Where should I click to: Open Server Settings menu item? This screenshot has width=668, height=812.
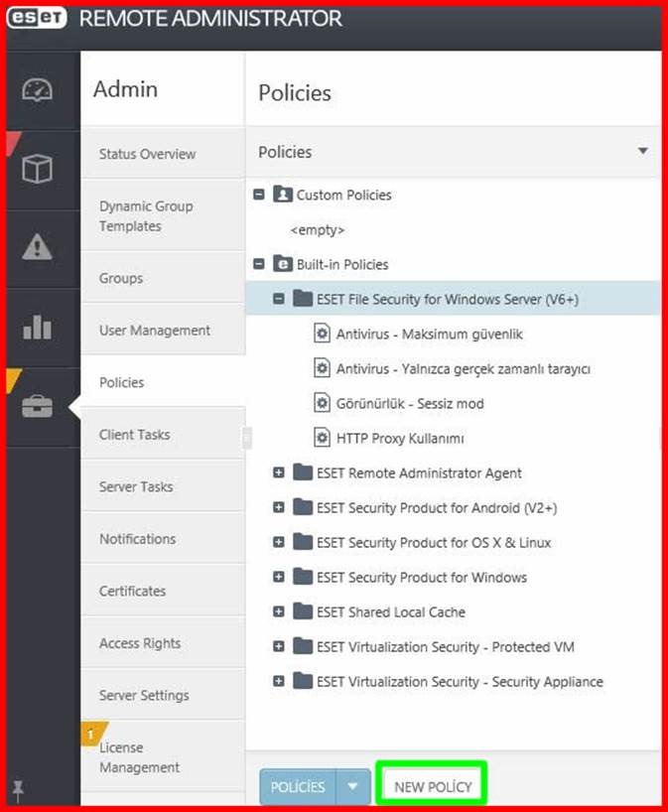click(163, 695)
